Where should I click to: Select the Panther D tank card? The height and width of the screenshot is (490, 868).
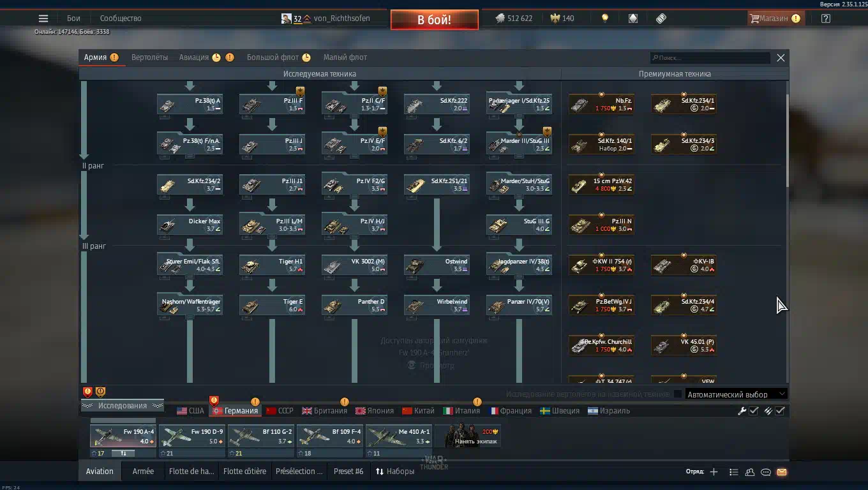point(354,305)
